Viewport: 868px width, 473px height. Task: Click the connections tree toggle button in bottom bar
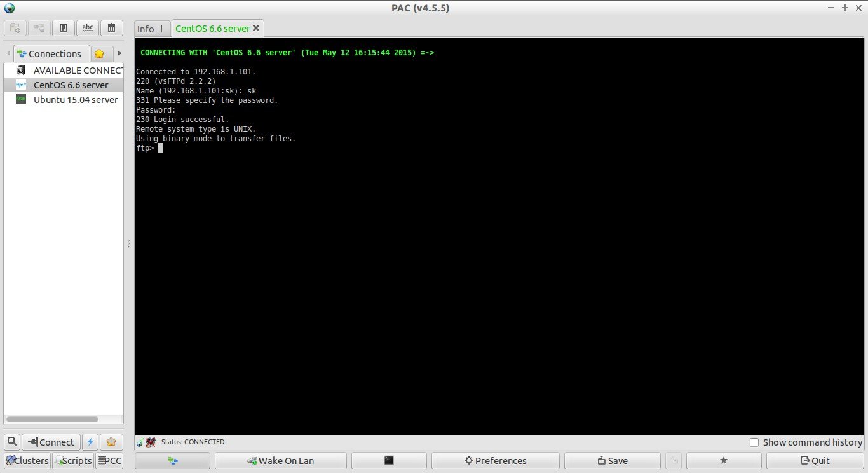pyautogui.click(x=173, y=461)
